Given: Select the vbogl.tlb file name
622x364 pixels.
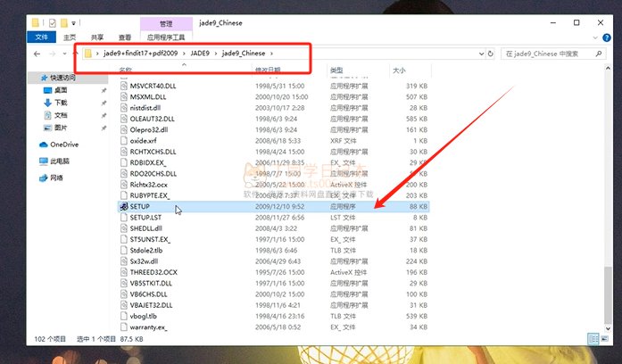Looking at the screenshot, I should [143, 317].
